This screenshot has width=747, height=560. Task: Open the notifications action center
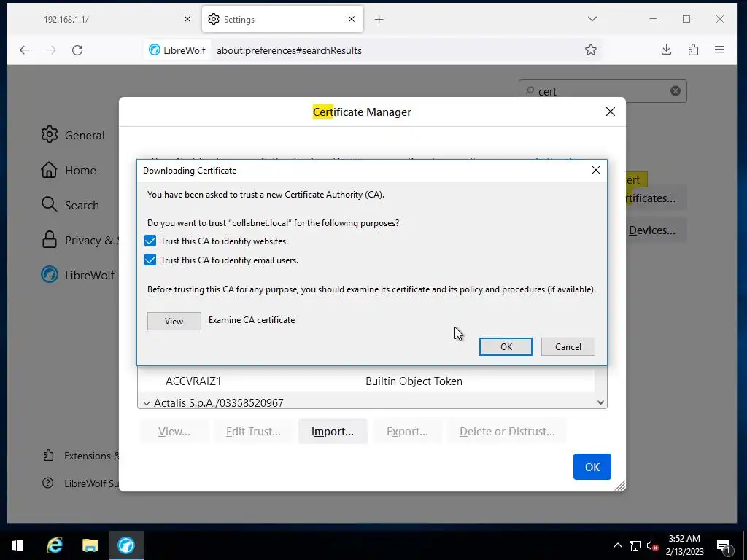click(x=724, y=545)
